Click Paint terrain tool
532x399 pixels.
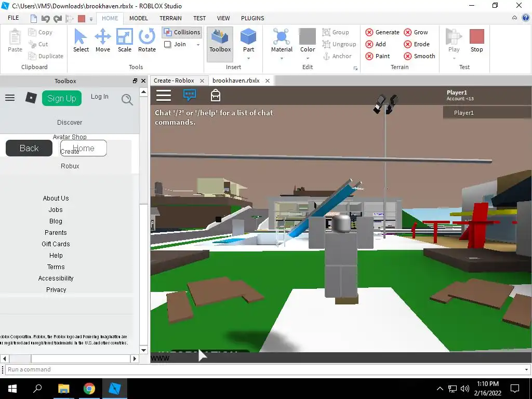tap(378, 56)
